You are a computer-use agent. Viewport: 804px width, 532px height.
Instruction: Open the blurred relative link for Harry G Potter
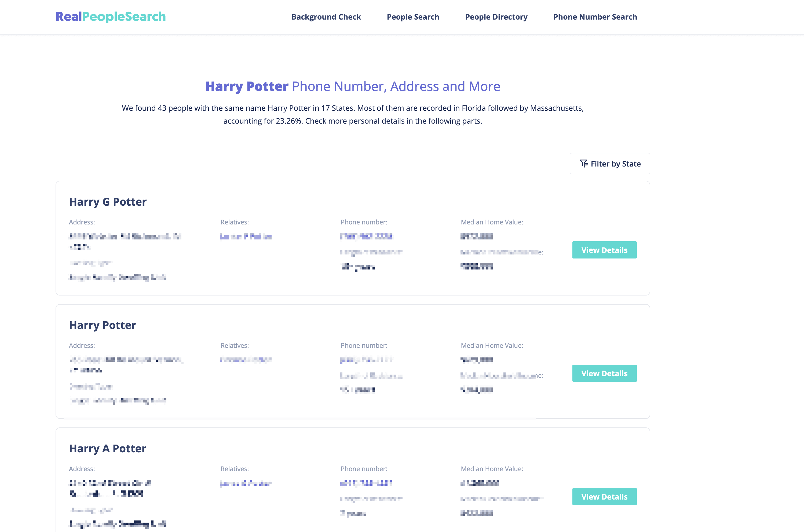pyautogui.click(x=246, y=237)
